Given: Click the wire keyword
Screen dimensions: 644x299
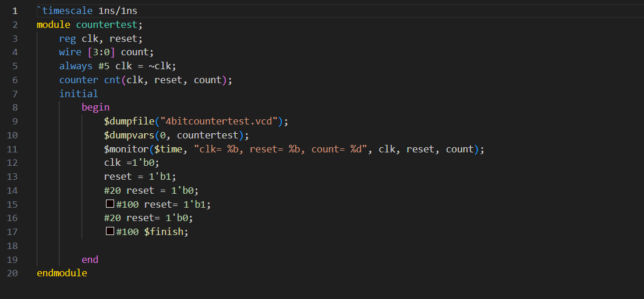Looking at the screenshot, I should [x=70, y=52].
